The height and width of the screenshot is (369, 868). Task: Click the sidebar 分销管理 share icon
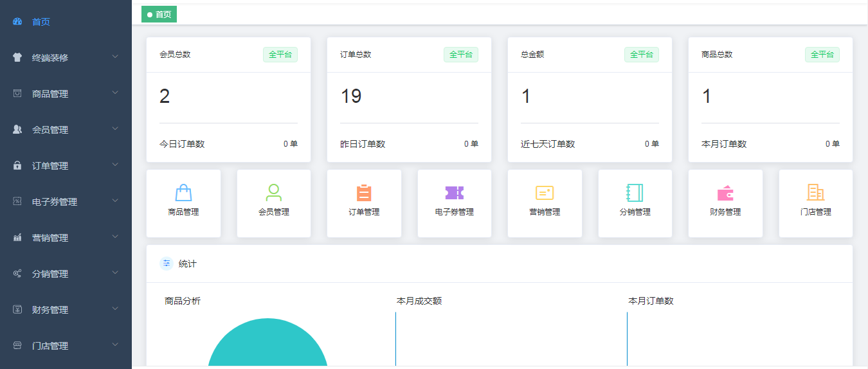pyautogui.click(x=18, y=273)
